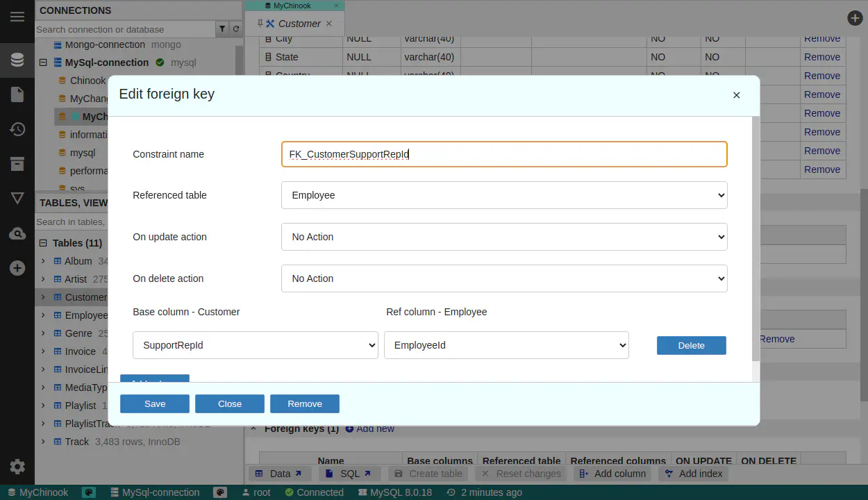Click the plus icon for new tab
This screenshot has height=500, width=868.
click(x=856, y=19)
